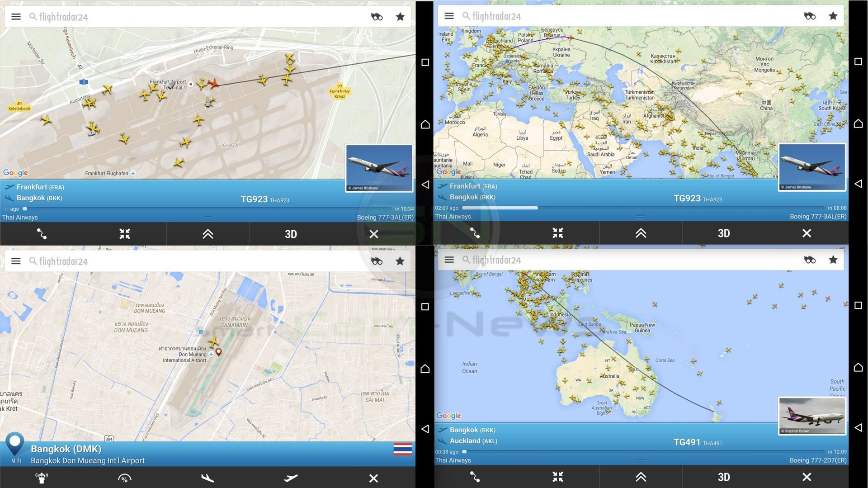
Task: Show DMK departures takeoff plane icon
Action: pos(291,478)
